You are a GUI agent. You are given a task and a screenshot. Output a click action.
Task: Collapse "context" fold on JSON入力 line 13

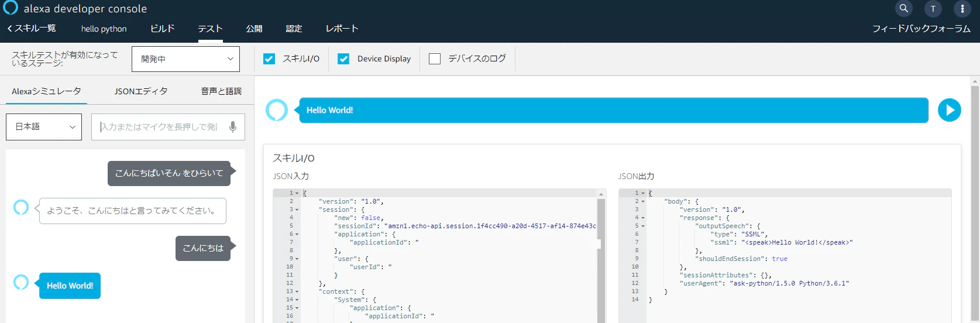click(x=297, y=291)
